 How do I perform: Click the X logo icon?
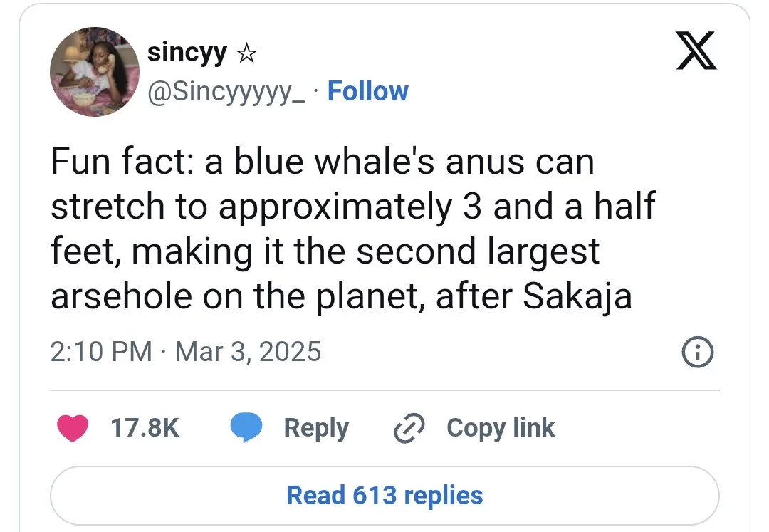tap(696, 53)
